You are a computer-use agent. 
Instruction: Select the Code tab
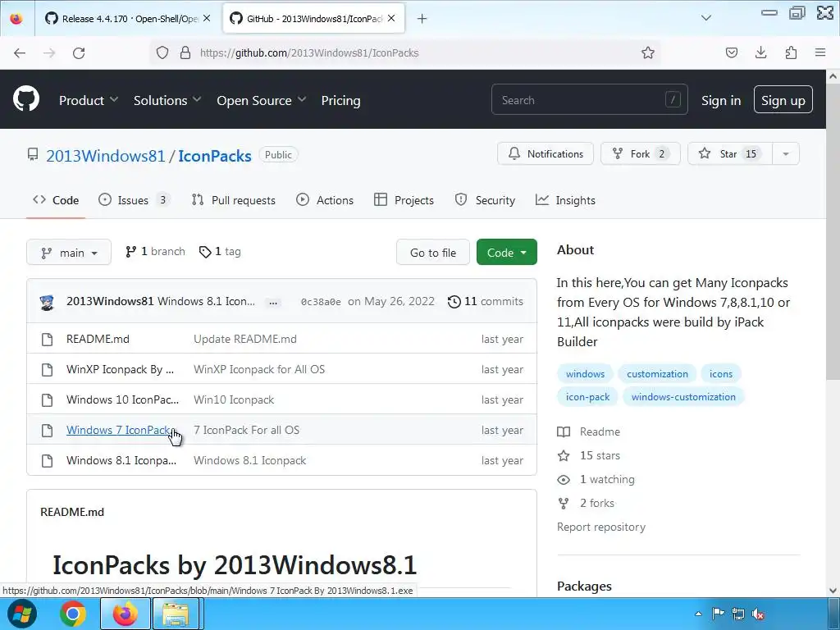tap(56, 200)
